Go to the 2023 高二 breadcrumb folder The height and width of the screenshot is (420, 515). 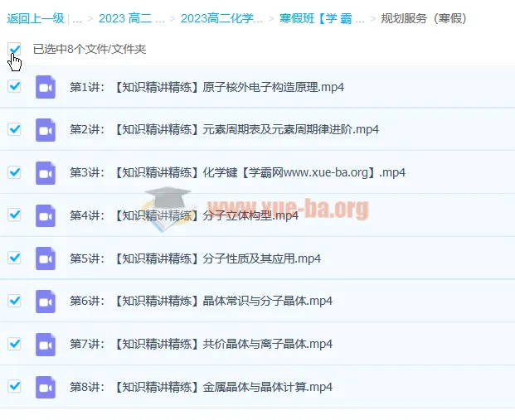pos(131,18)
